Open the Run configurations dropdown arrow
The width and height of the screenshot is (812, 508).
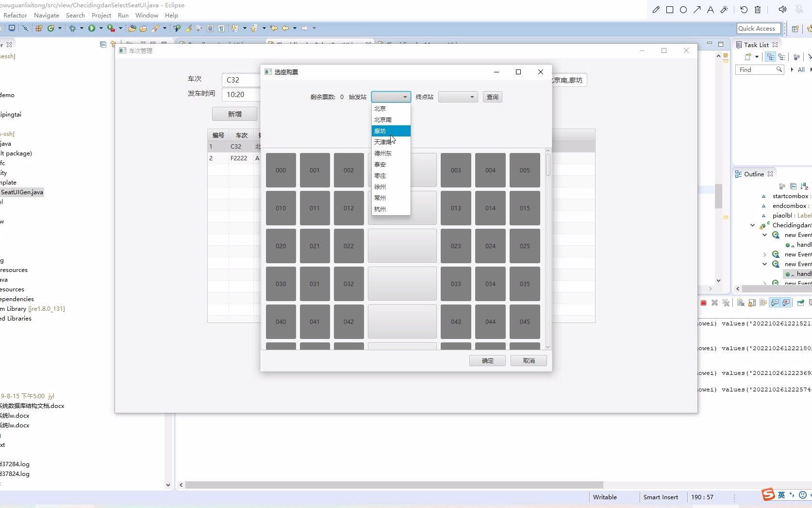click(x=101, y=28)
